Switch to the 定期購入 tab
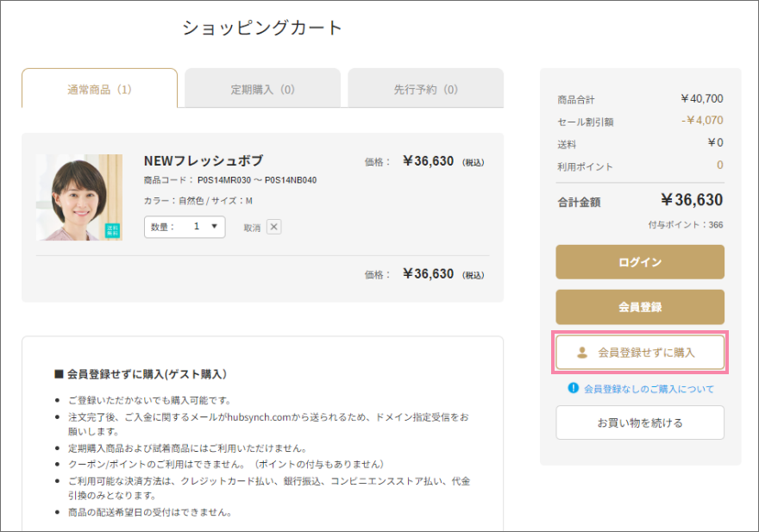The image size is (759, 532). coord(262,87)
